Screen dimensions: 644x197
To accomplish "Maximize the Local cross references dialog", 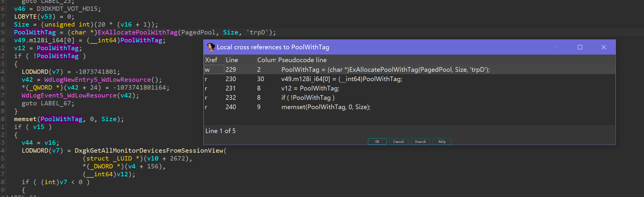I will 580,47.
